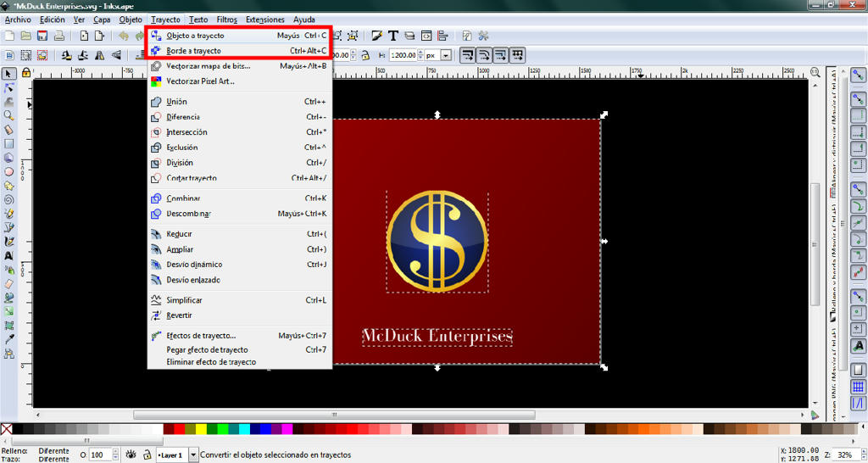Open Text and Font dialog icon
Screen dimensions: 868x463
393,36
